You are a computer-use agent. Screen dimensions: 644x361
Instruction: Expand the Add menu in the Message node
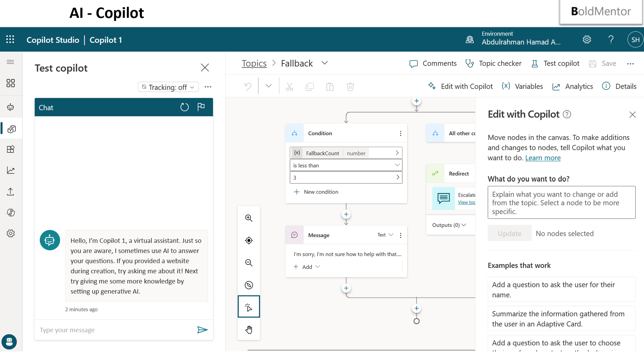tap(307, 267)
